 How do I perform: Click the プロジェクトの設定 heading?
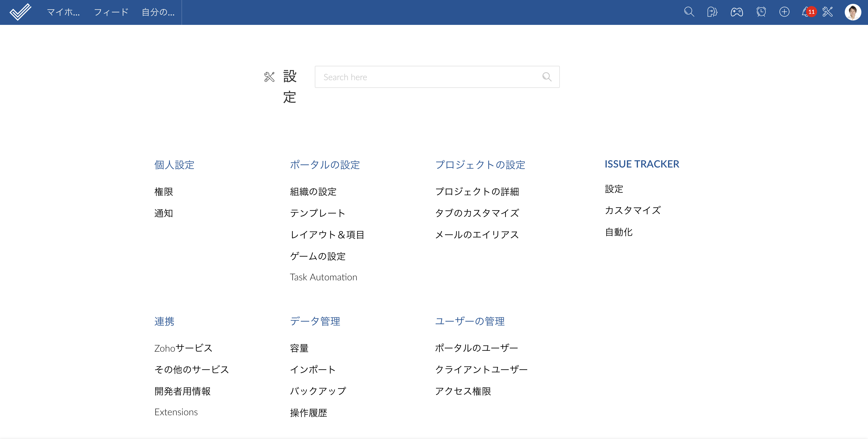click(x=480, y=165)
